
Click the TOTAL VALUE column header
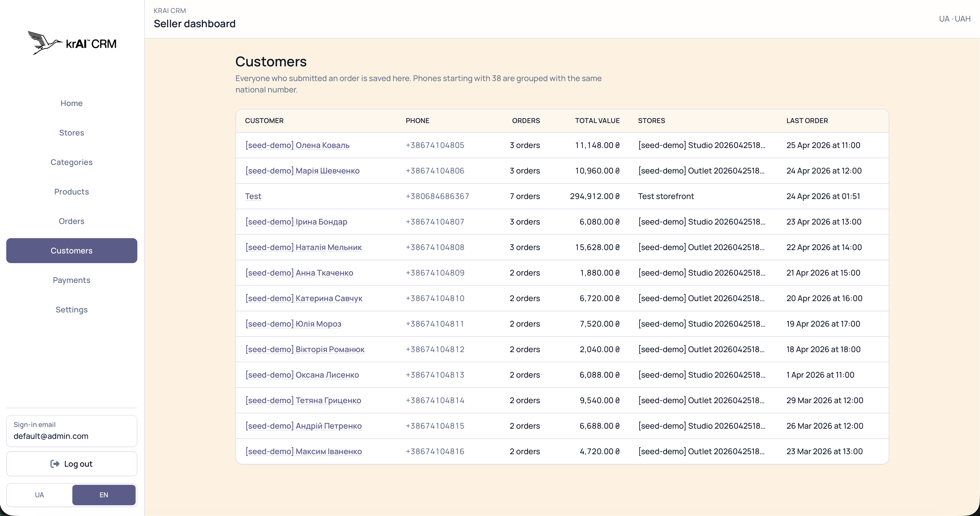pos(597,120)
